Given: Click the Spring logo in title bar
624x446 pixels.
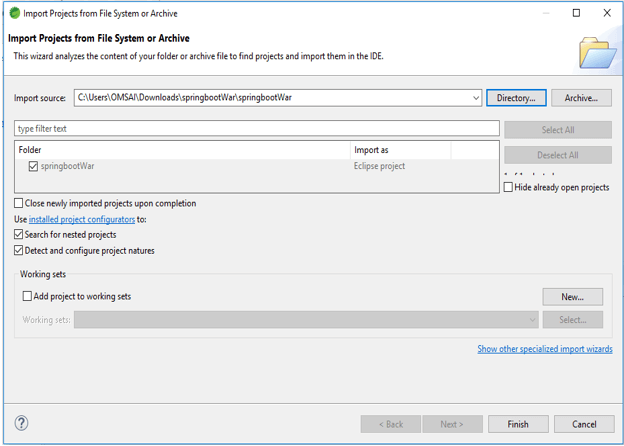Looking at the screenshot, I should [x=14, y=13].
